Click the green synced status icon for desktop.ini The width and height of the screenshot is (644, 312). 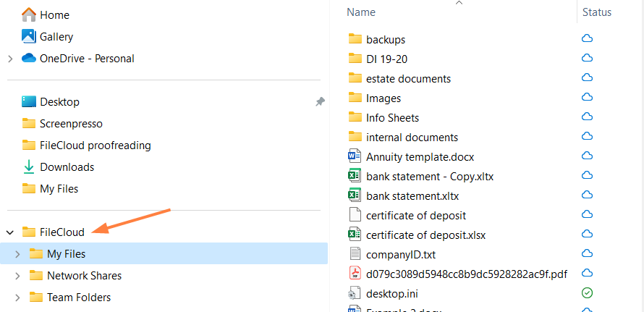click(x=588, y=293)
